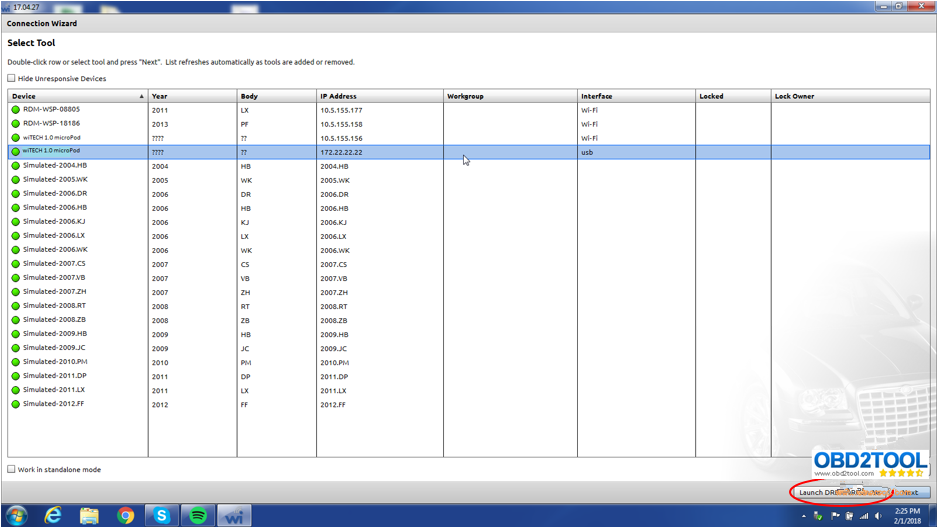
Task: Enable Hide Unresponsive Devices checkbox
Action: (12, 78)
